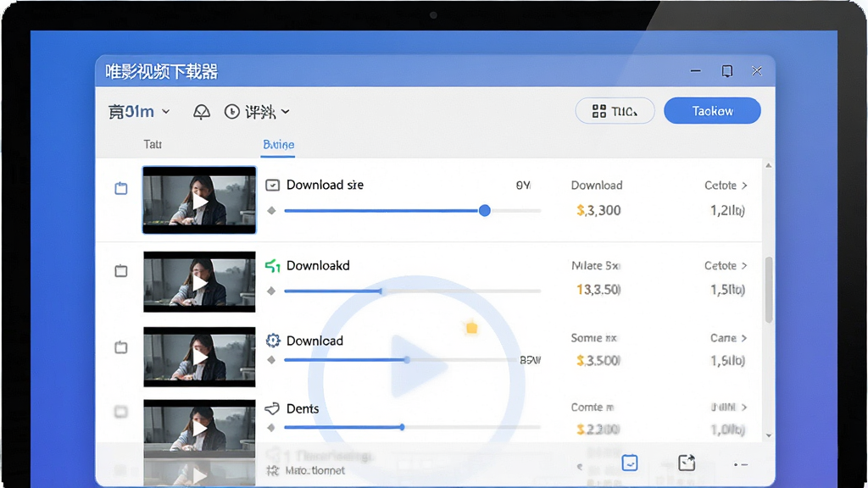The image size is (868, 488).
Task: Switch to the Tatt tab
Action: click(153, 144)
